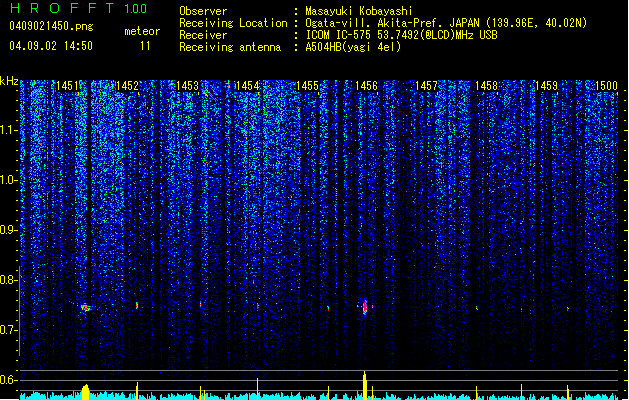Click the 0.8 kHz axis label

tap(8, 280)
